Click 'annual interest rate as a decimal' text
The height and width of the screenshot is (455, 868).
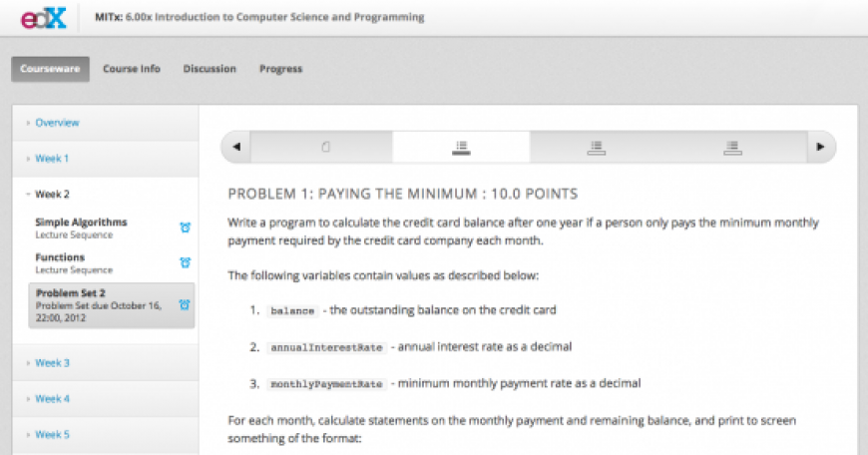(x=485, y=346)
